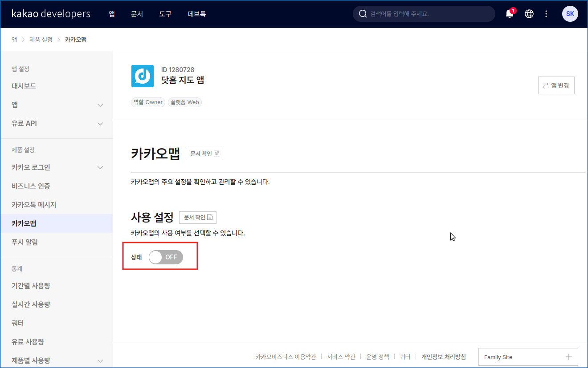Expand the 유료 API sidebar section

100,124
